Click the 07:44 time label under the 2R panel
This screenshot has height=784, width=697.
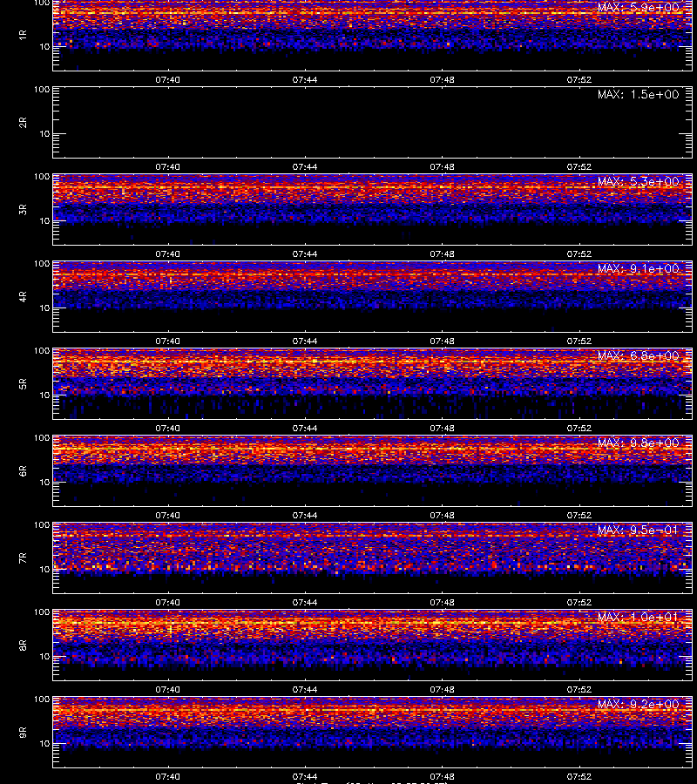coord(304,166)
